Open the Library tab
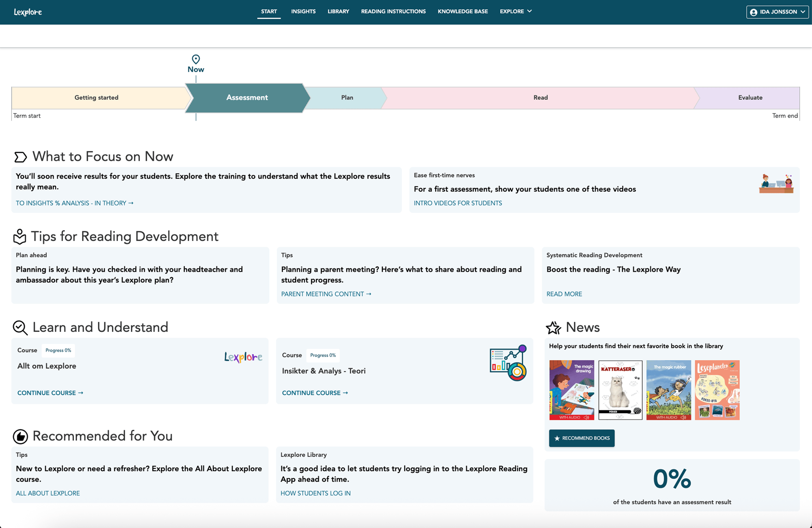This screenshot has width=812, height=528. 338,11
